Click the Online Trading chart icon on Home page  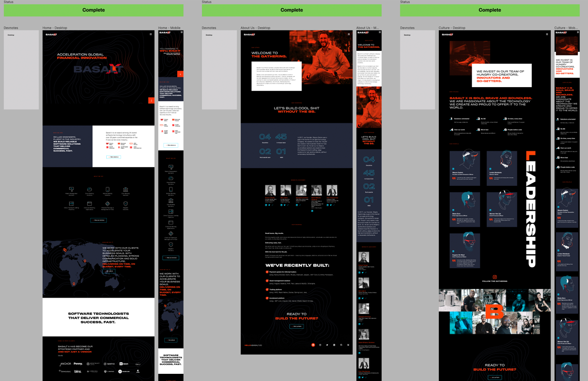tap(71, 203)
